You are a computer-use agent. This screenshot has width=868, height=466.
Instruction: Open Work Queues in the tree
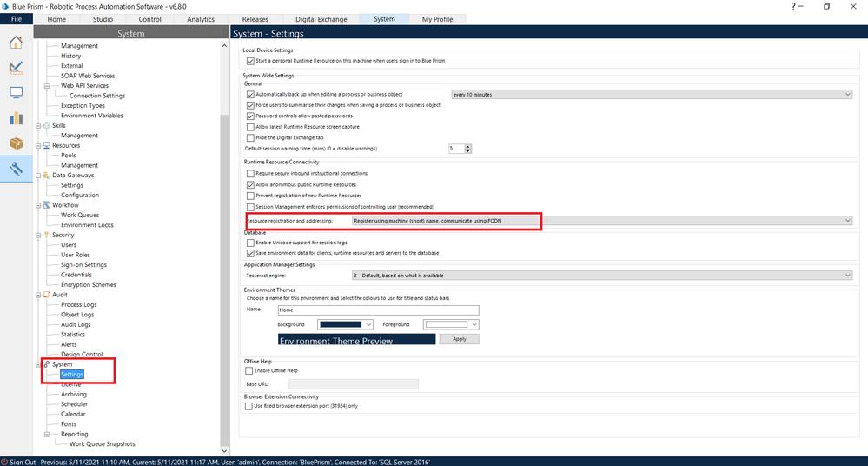(80, 215)
